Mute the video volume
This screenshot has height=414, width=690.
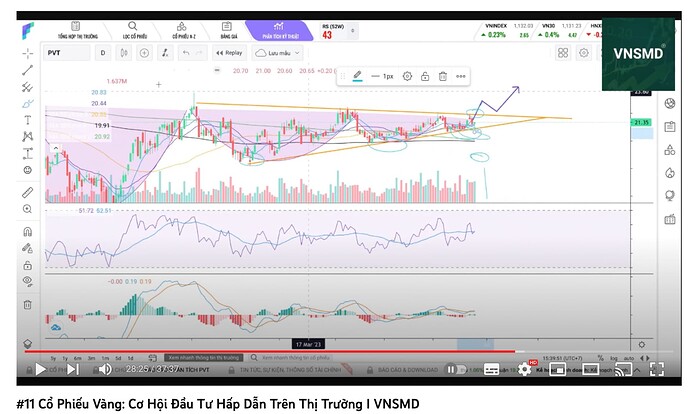click(105, 369)
